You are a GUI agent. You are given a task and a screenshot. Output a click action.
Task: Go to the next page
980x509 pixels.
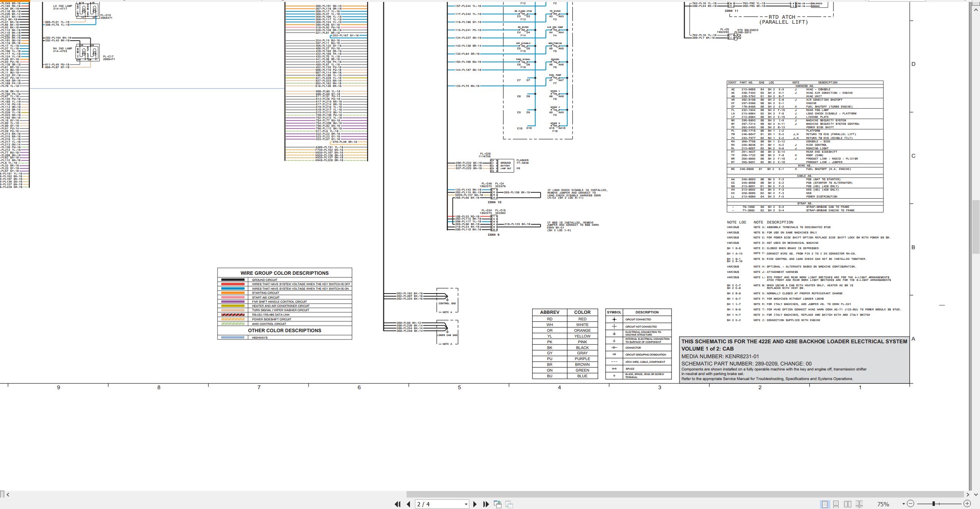(x=475, y=504)
